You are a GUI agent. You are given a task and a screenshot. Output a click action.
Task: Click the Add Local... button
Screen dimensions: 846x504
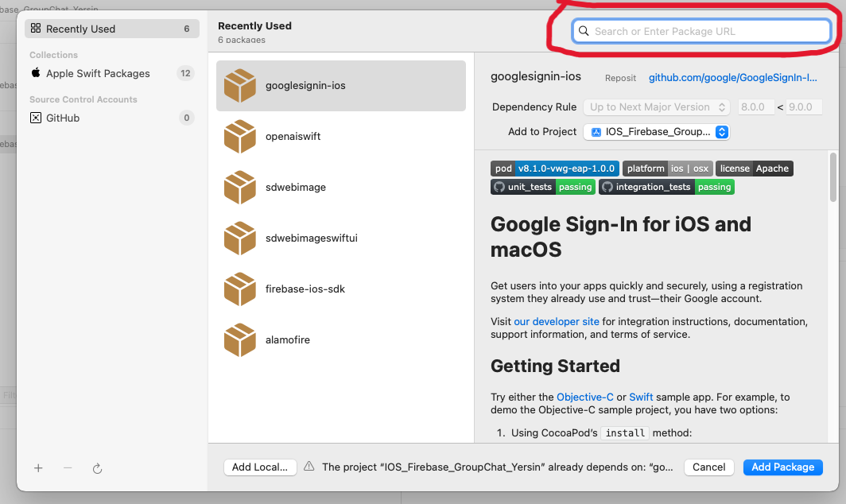pyautogui.click(x=260, y=467)
